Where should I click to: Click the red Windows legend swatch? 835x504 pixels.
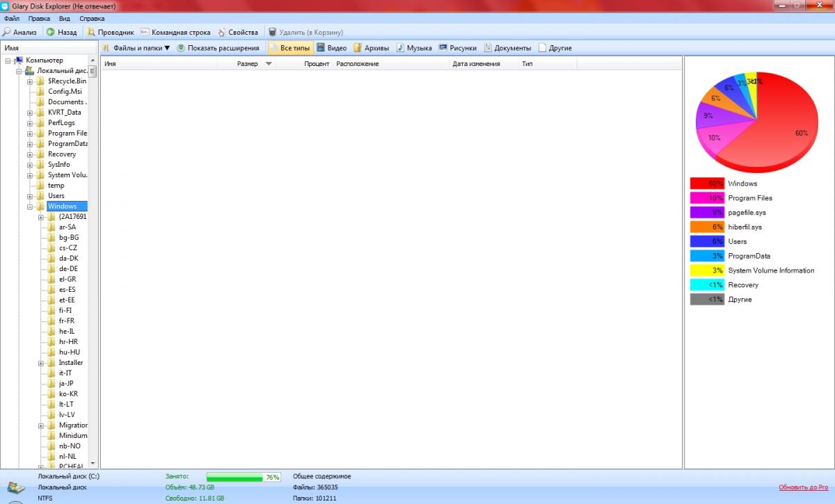coord(707,184)
